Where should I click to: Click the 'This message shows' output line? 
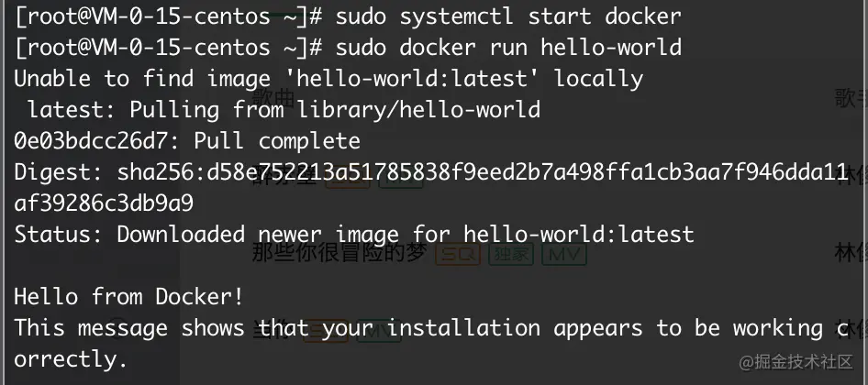(430, 327)
